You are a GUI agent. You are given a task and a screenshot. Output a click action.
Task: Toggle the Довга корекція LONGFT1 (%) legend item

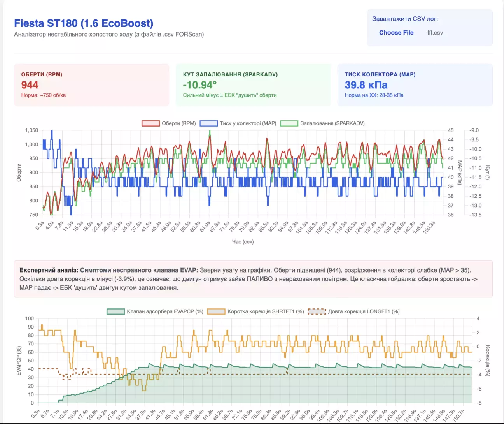[x=354, y=311]
